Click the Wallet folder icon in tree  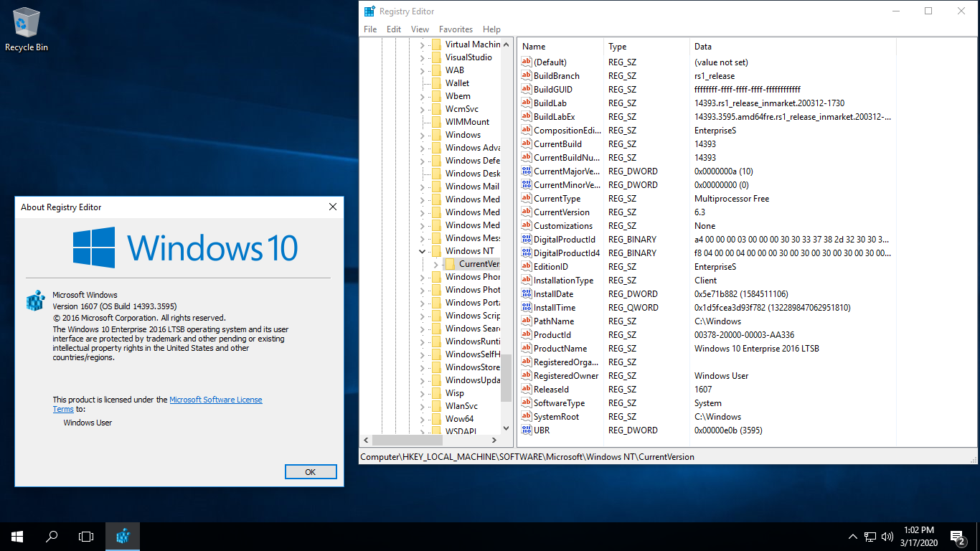coord(435,83)
